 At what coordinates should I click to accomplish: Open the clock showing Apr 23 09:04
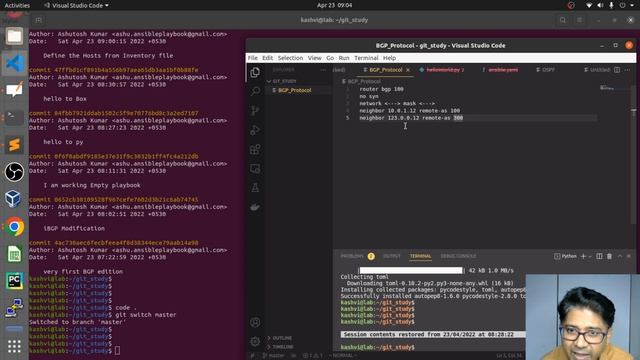[x=334, y=5]
